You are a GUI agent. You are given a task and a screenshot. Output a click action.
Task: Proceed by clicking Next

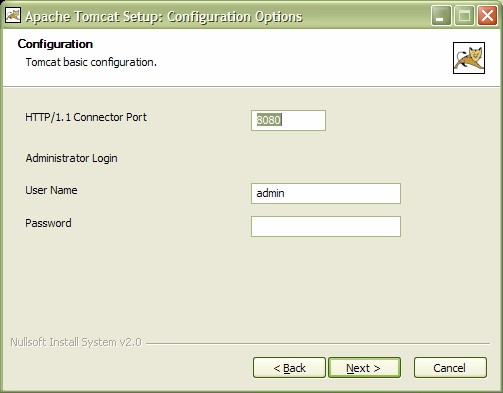click(364, 368)
